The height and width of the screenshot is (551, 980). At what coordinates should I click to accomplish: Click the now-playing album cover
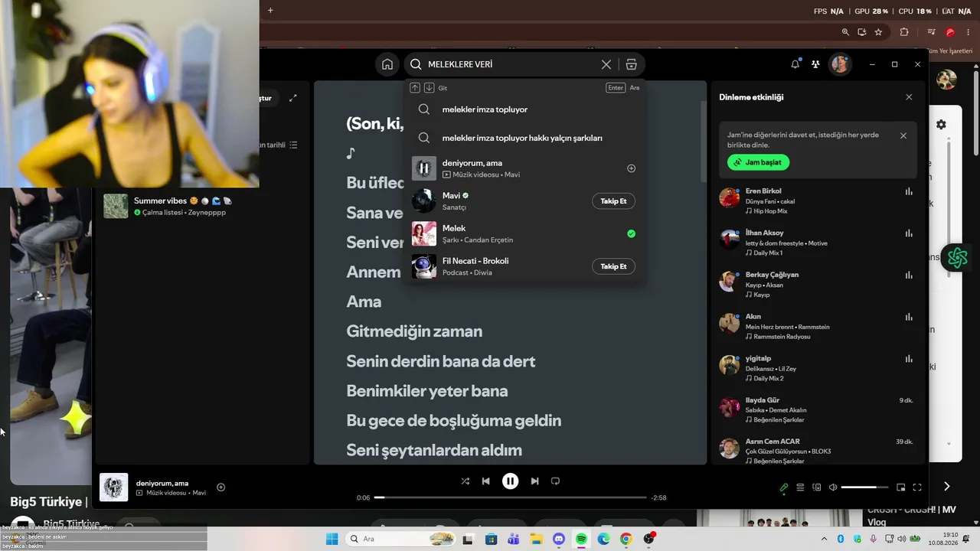click(114, 487)
